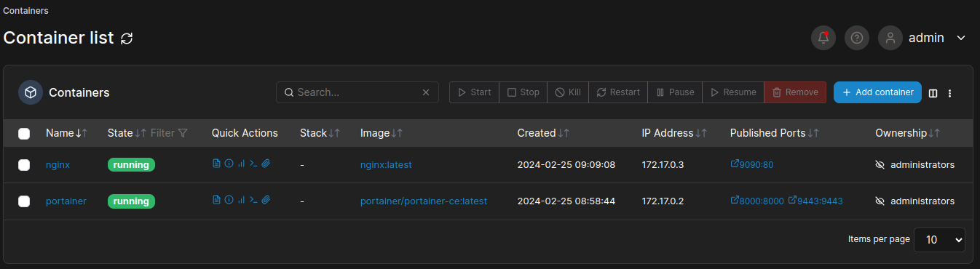This screenshot has height=269, width=980.
Task: Click the State Filter label
Action: (x=162, y=133)
